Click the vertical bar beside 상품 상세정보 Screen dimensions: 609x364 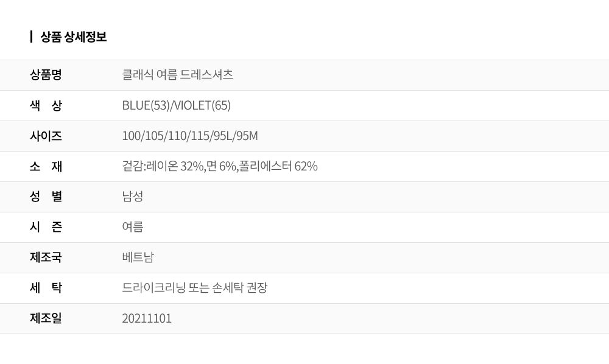31,37
